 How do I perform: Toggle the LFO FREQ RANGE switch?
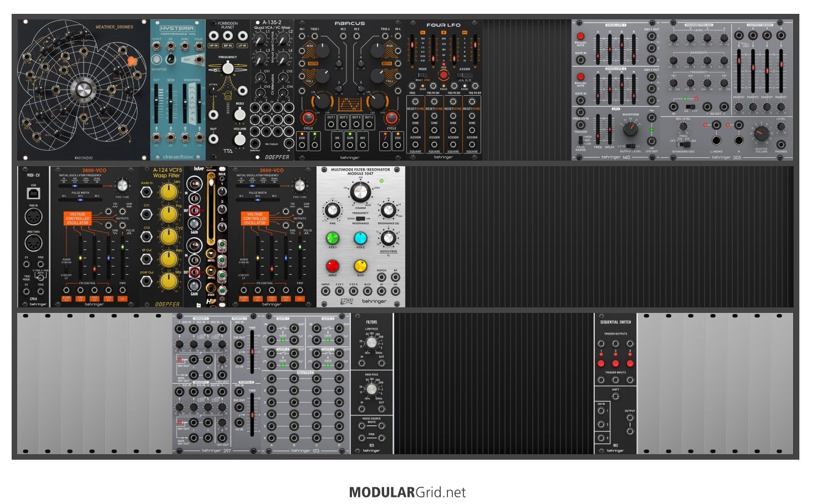[x=580, y=141]
